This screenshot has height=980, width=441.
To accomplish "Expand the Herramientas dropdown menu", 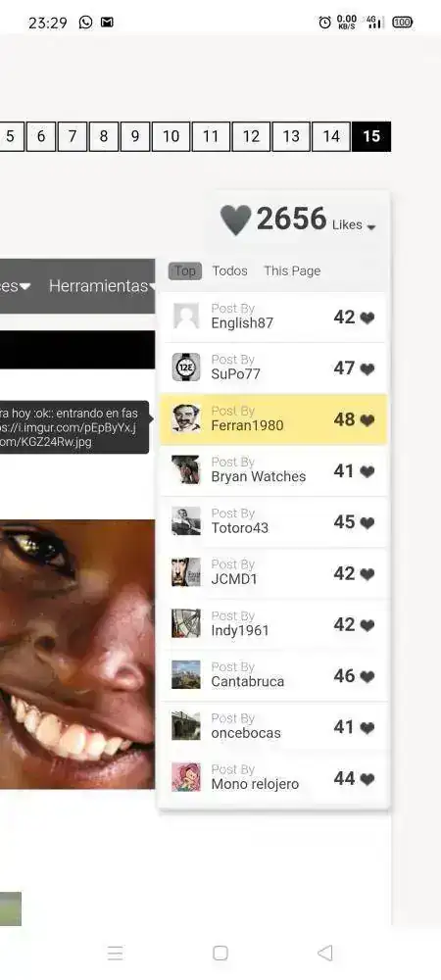I will [x=102, y=286].
